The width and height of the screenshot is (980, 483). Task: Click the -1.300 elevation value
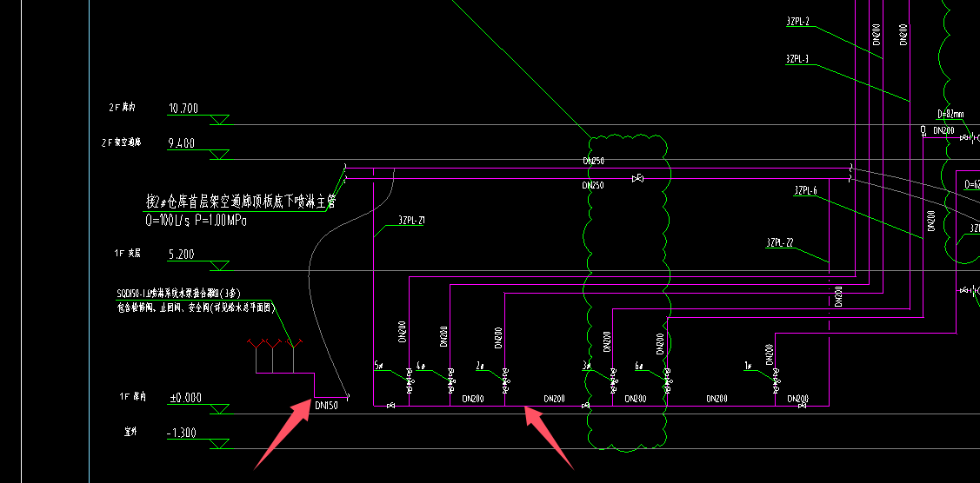click(x=182, y=433)
